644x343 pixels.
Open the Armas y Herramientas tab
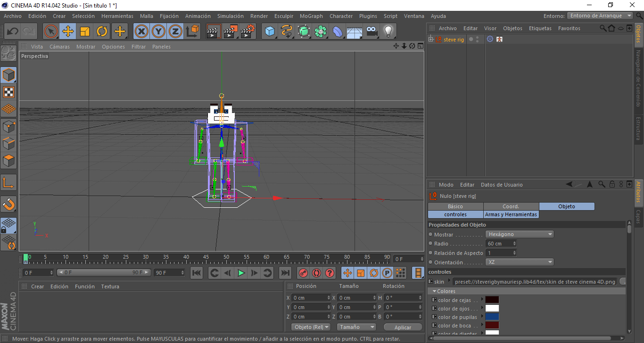(511, 214)
